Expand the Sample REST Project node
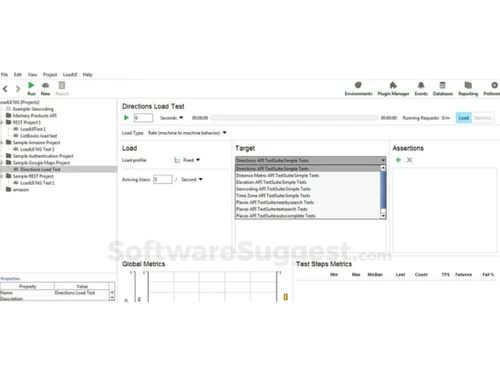This screenshot has height=375, width=500. pyautogui.click(x=2, y=176)
